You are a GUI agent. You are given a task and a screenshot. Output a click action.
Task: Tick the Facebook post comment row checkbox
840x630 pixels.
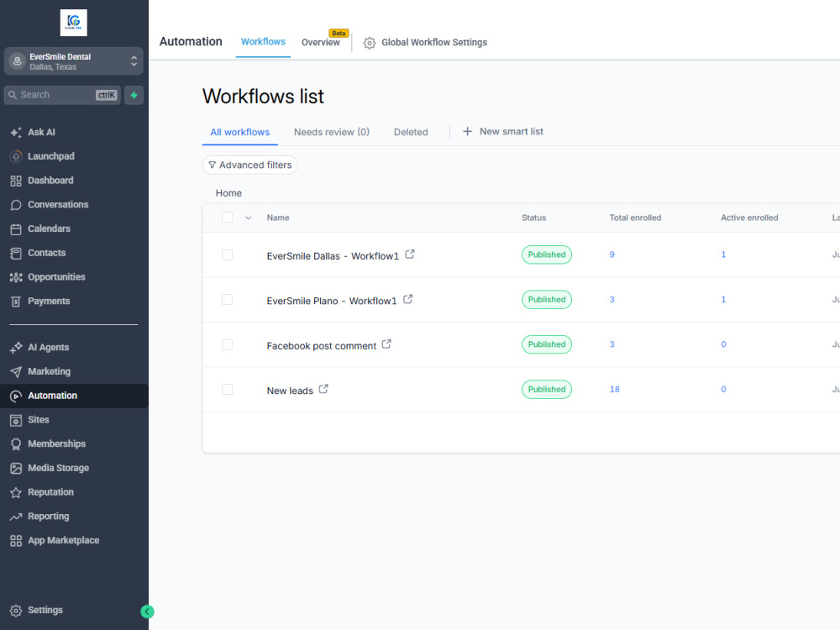click(x=227, y=345)
